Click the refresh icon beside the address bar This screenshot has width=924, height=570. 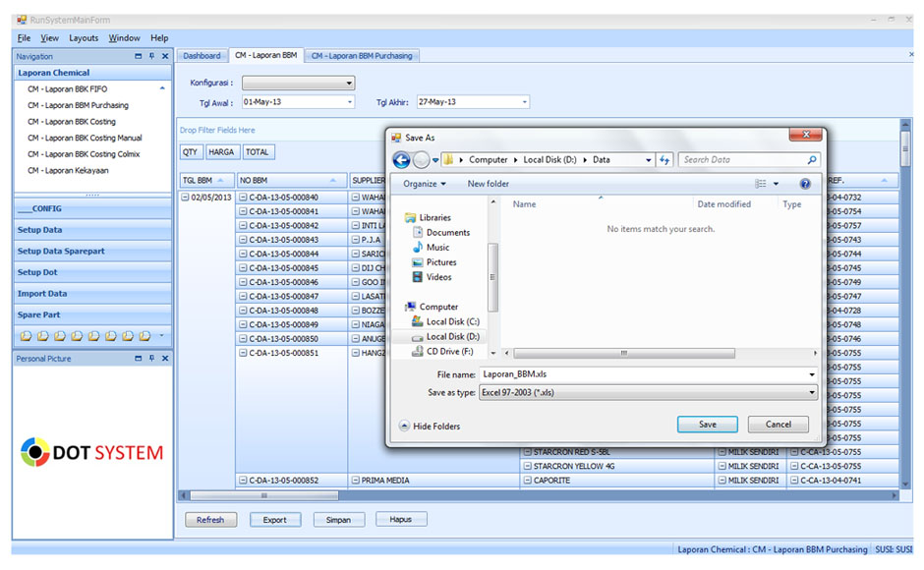pyautogui.click(x=665, y=160)
